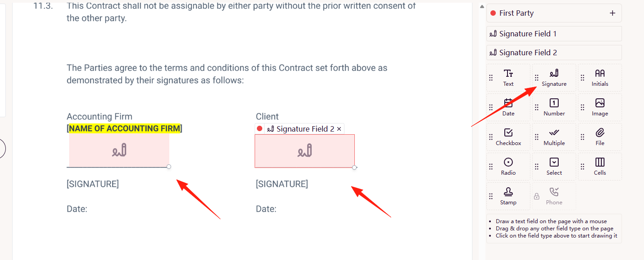Select the Number field type
The width and height of the screenshot is (644, 260).
pos(554,107)
